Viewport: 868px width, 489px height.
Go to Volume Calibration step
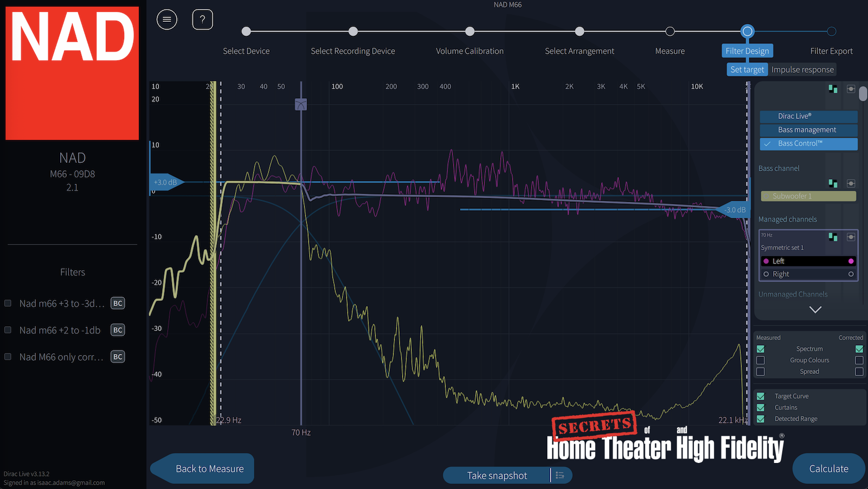pos(470,51)
